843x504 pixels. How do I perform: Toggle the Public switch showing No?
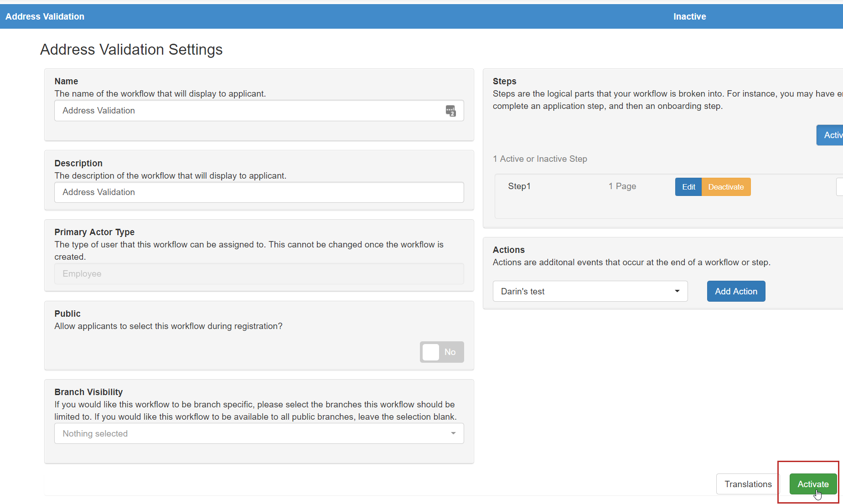[x=441, y=352]
